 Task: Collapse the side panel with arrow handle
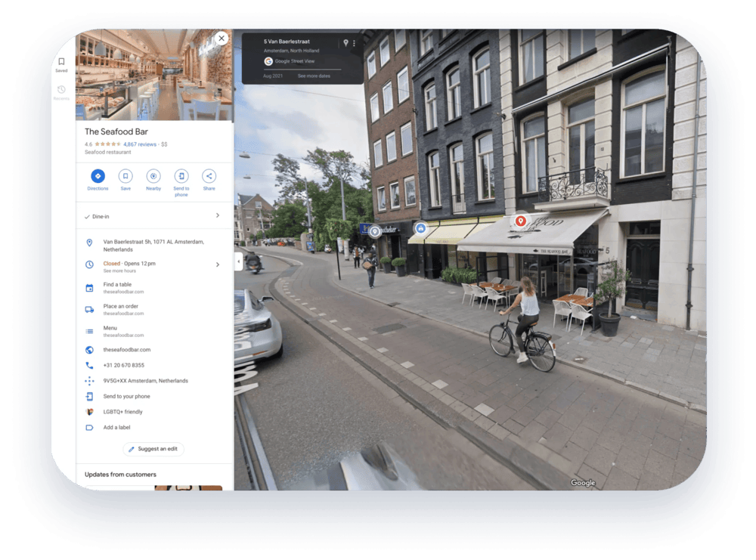[x=238, y=261]
